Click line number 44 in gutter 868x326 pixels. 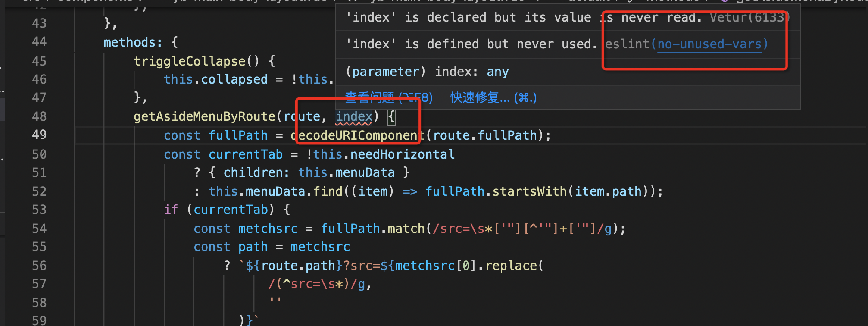tap(39, 41)
